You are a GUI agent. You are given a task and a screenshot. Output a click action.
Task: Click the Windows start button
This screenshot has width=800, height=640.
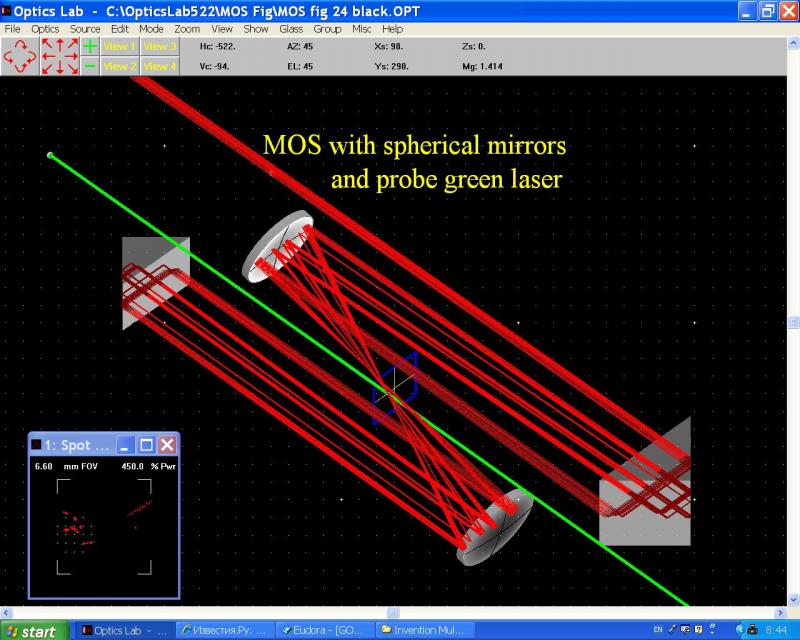34,631
